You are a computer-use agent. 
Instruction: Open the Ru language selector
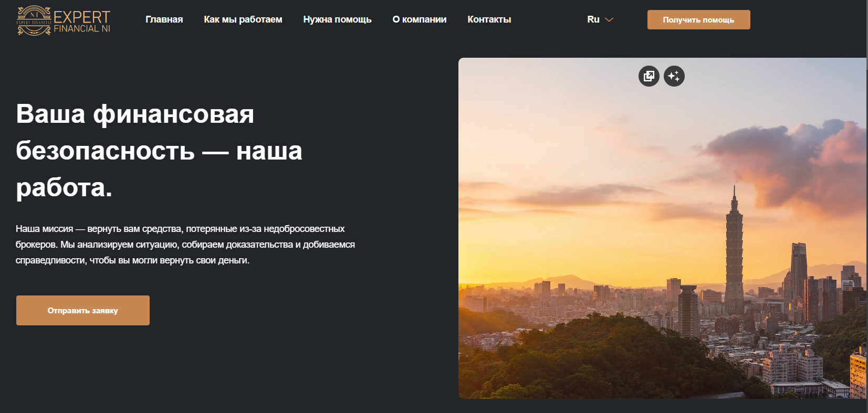pyautogui.click(x=593, y=19)
